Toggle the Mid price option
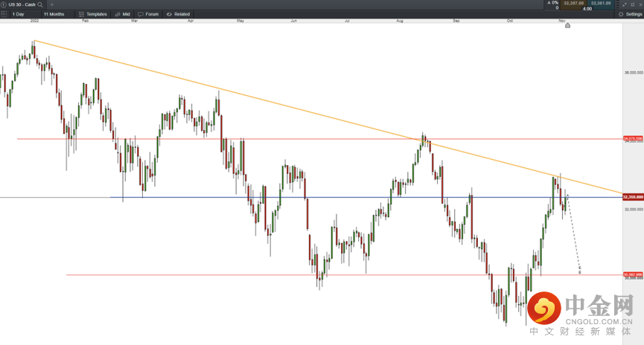644x345 pixels. click(122, 14)
